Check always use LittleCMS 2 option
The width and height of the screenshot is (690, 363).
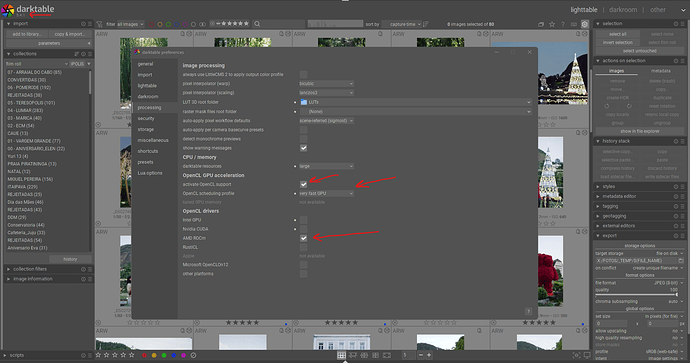tap(304, 74)
